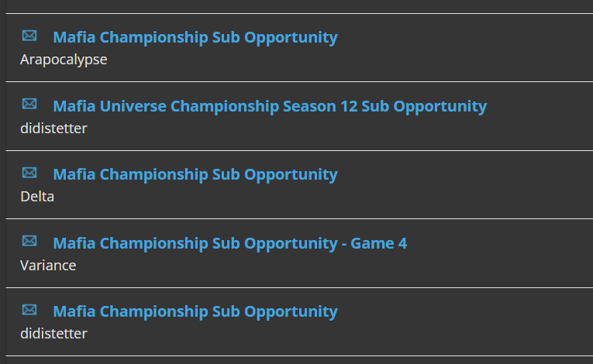Open Delta's Mafia Championship Sub Opportunity message
The height and width of the screenshot is (364, 593).
click(x=195, y=174)
